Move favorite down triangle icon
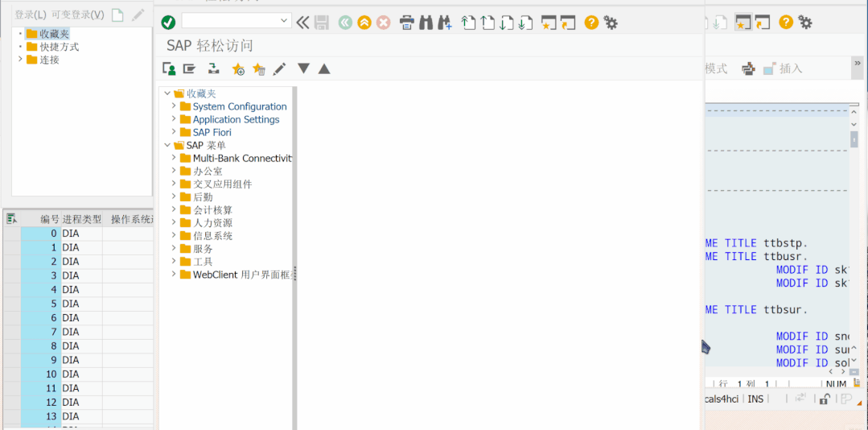Viewport: 868px width, 430px height. 303,68
